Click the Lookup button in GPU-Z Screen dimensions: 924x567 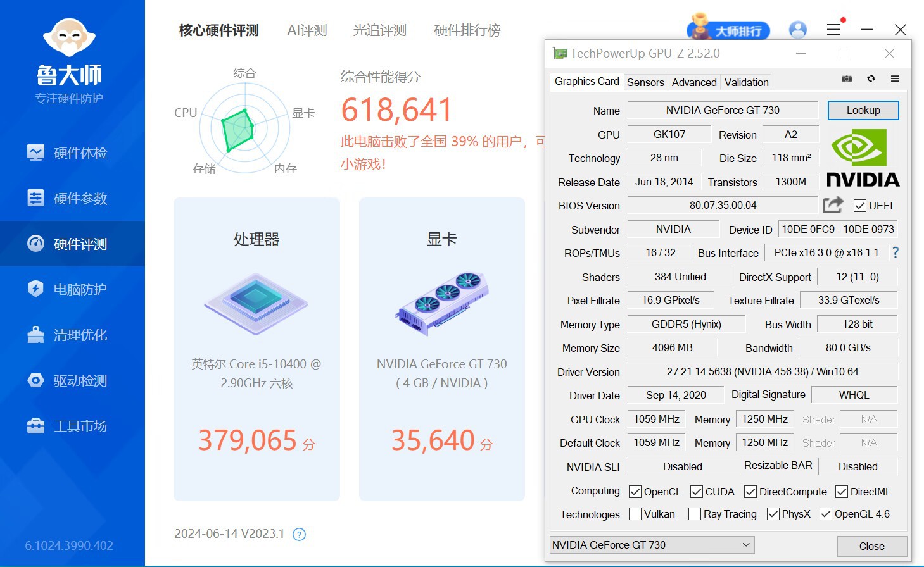pyautogui.click(x=863, y=110)
